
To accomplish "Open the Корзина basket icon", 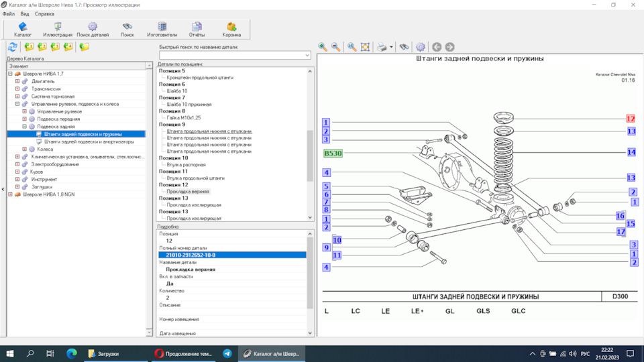I will point(231,29).
